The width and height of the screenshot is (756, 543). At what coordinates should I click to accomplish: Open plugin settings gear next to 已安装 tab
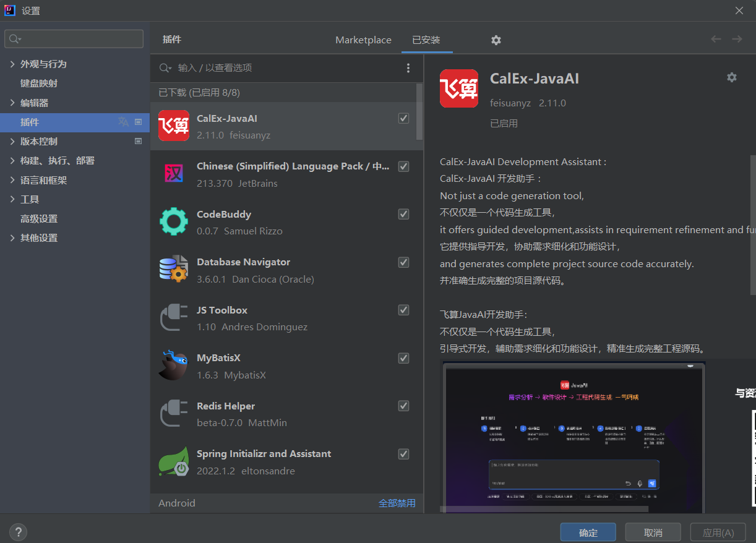[496, 40]
